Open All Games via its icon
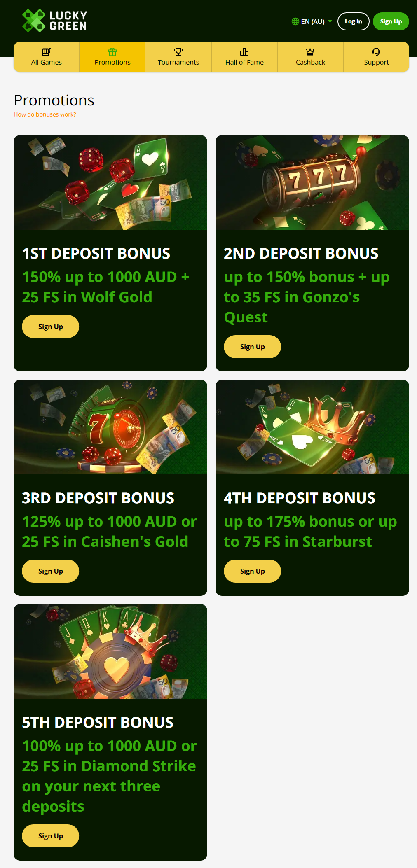 (x=47, y=52)
